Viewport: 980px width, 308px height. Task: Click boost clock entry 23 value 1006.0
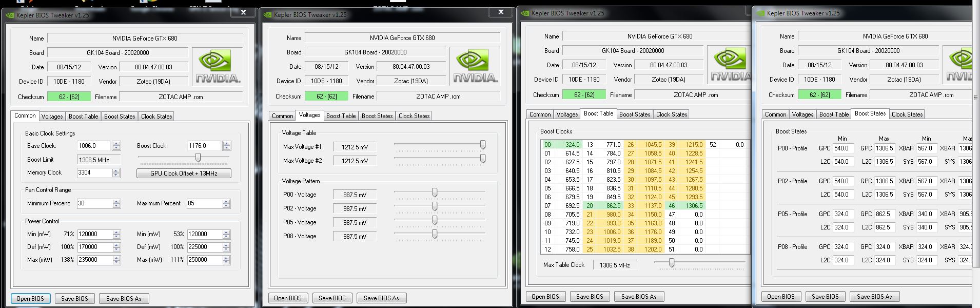tap(609, 232)
